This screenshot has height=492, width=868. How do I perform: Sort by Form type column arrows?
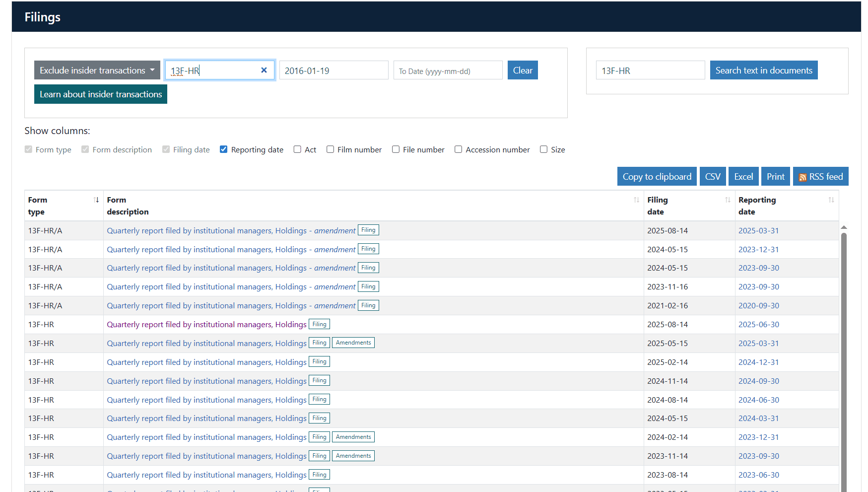tap(96, 200)
